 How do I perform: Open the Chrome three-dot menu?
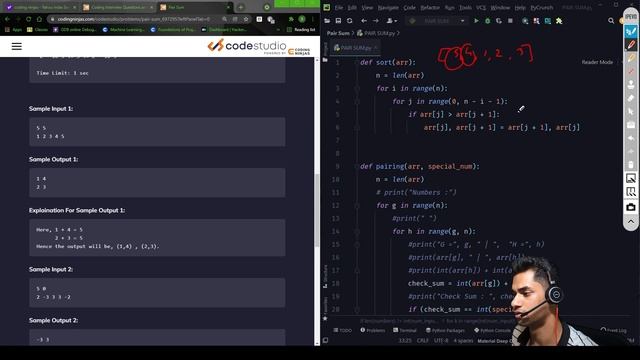[x=313, y=19]
